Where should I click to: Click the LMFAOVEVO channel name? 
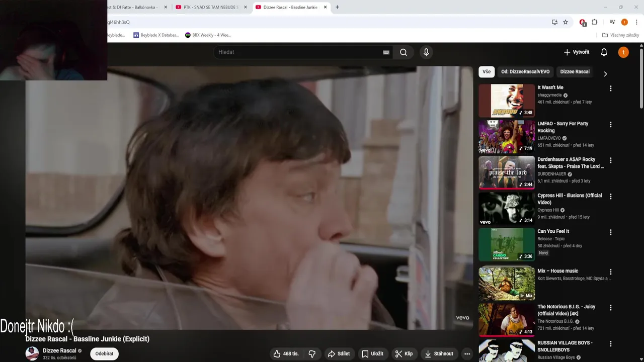(549, 138)
